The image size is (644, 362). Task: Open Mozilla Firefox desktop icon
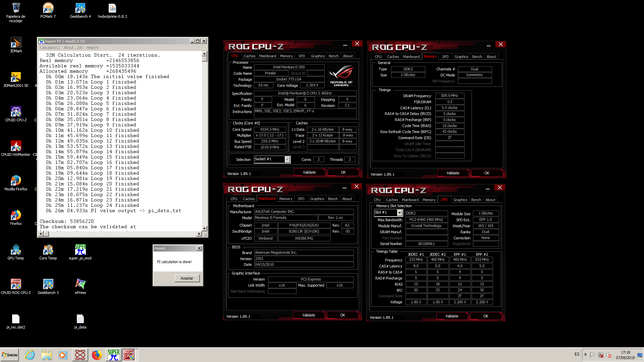16,183
